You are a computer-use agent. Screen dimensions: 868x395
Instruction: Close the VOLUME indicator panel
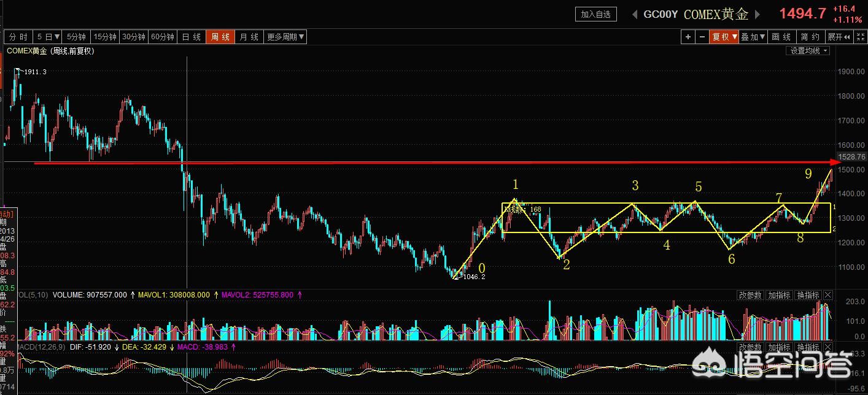(x=828, y=295)
